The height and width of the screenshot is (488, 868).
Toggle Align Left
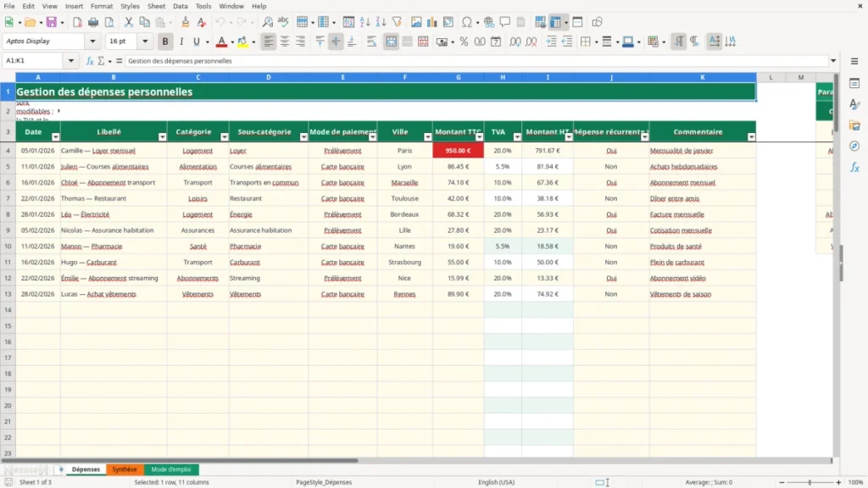269,42
